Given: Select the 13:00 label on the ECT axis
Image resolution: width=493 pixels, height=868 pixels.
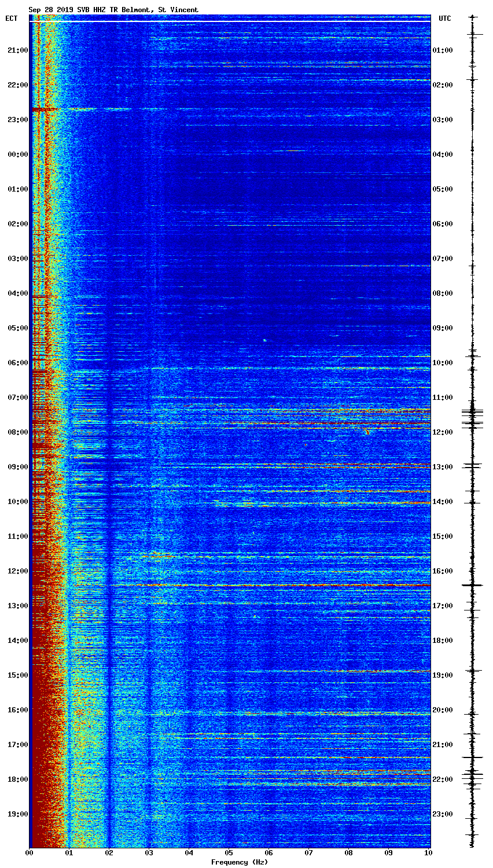Looking at the screenshot, I should click(x=16, y=606).
